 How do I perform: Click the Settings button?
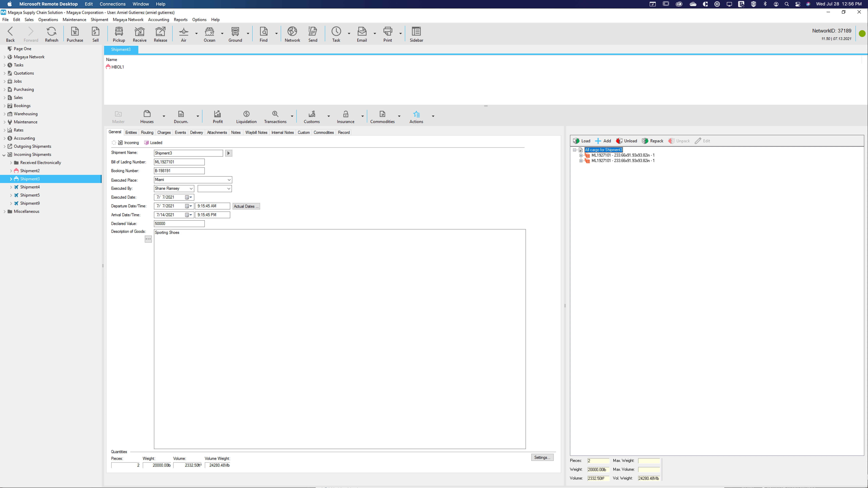coord(542,457)
